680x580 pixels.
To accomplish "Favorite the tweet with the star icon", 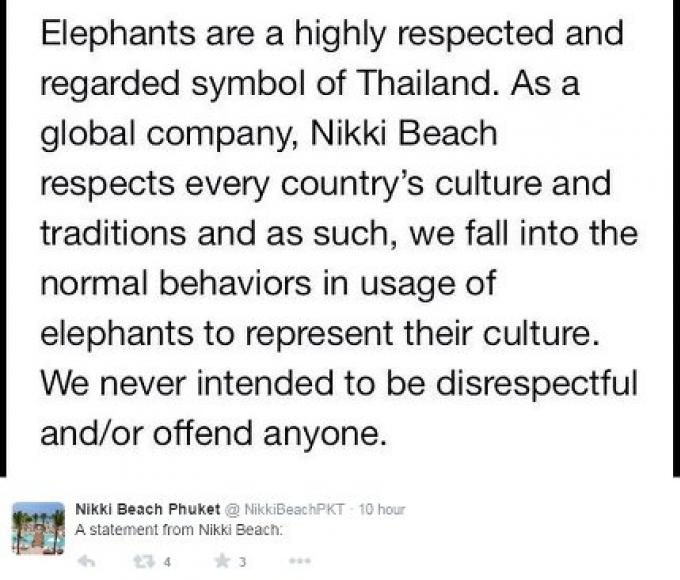I will (222, 561).
